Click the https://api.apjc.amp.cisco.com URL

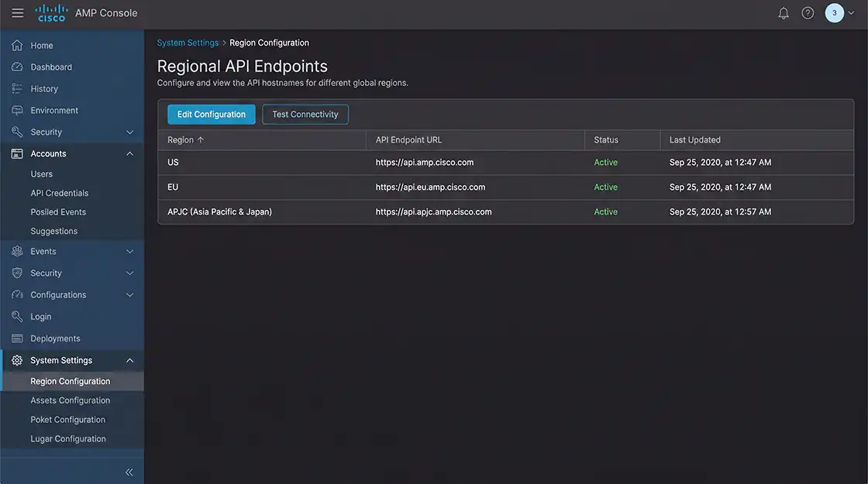pos(433,212)
